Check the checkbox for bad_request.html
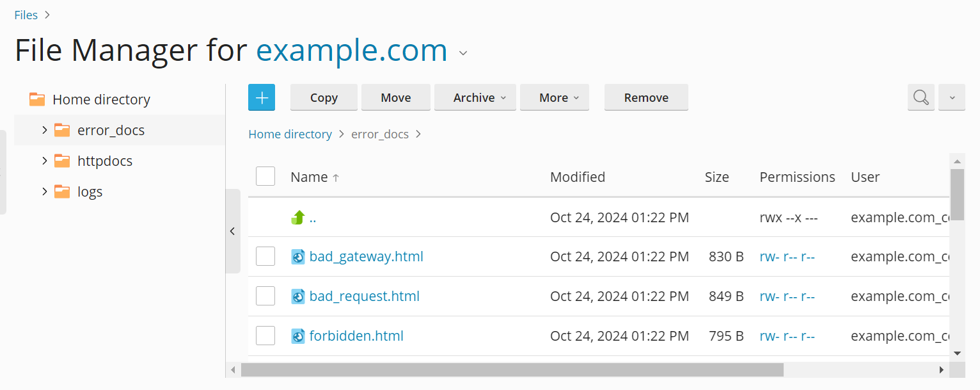 pyautogui.click(x=265, y=296)
